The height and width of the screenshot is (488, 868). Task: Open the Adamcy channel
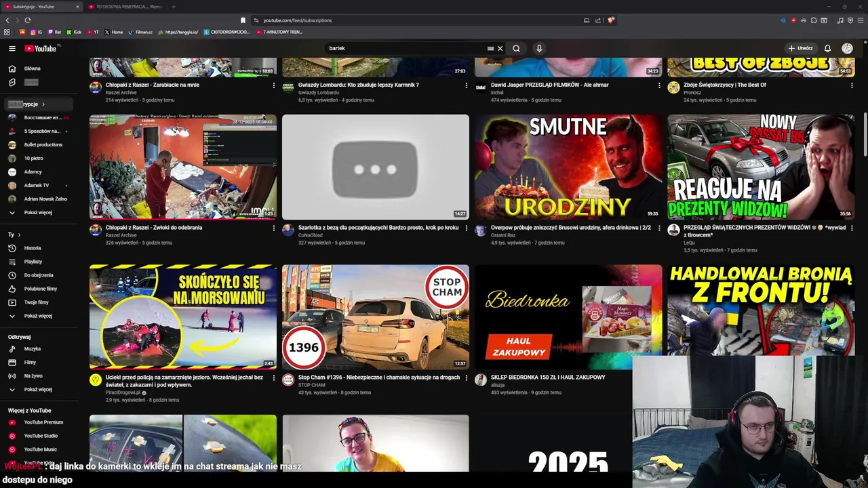click(39, 171)
